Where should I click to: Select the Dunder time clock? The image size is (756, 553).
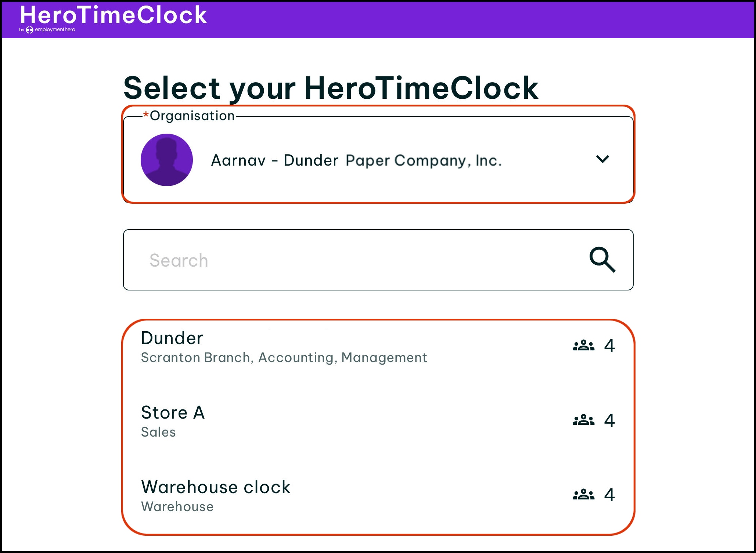172,338
